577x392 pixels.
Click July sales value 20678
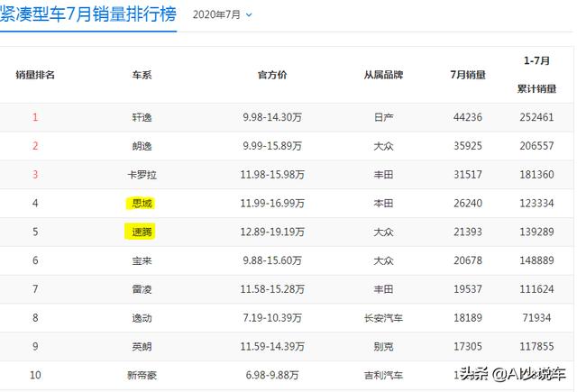pos(468,260)
